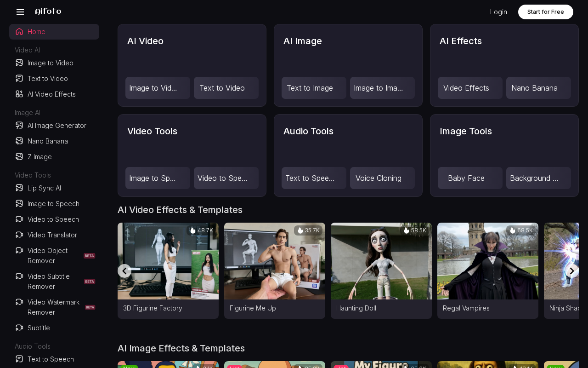Toggle the hamburger menu icon
Viewport: 588px width, 368px height.
20,12
